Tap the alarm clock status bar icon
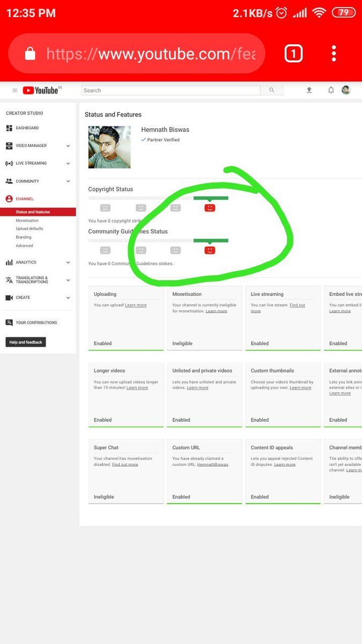362x644 pixels. click(x=282, y=13)
